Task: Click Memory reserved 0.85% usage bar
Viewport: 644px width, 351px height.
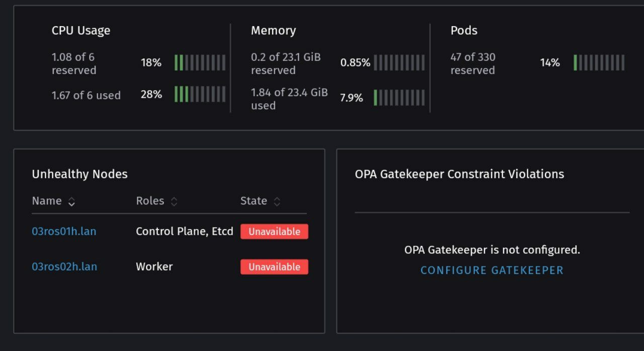Action: tap(399, 63)
